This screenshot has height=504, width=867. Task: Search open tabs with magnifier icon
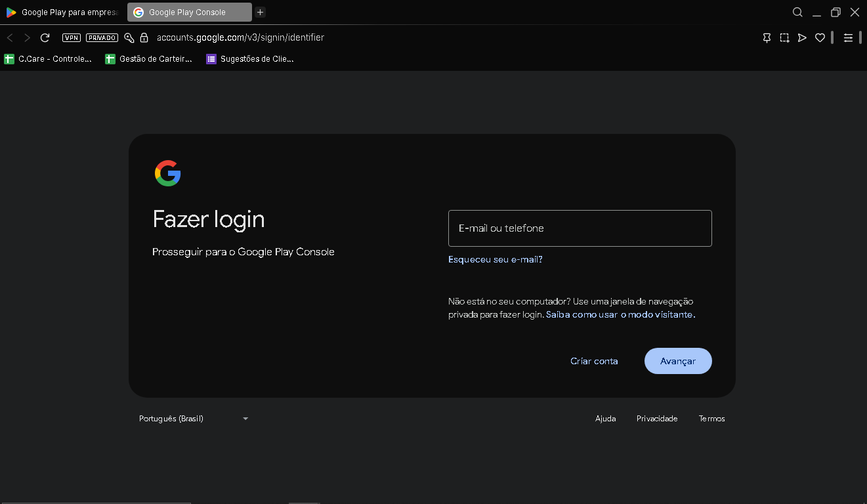tap(797, 12)
